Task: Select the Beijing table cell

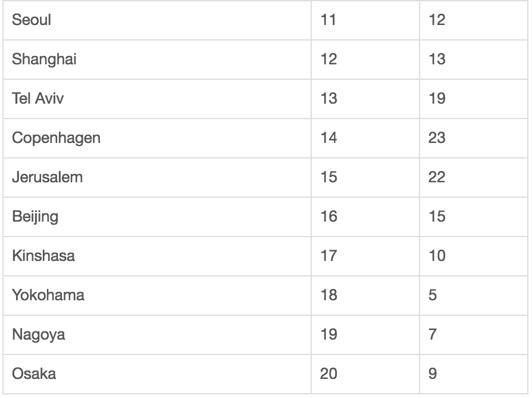Action: click(x=35, y=217)
